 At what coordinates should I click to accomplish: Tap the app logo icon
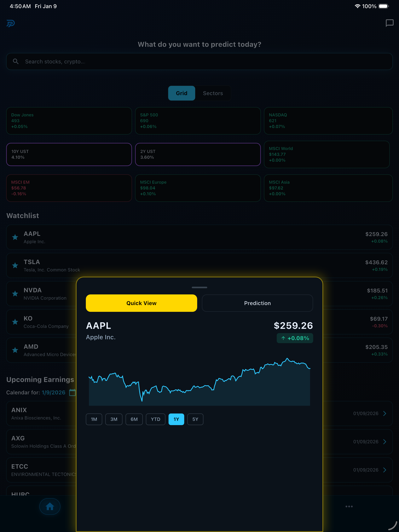point(11,23)
